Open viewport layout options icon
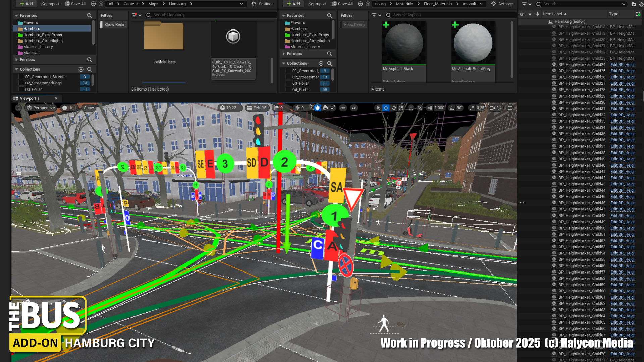The image size is (644, 362). pyautogui.click(x=510, y=108)
